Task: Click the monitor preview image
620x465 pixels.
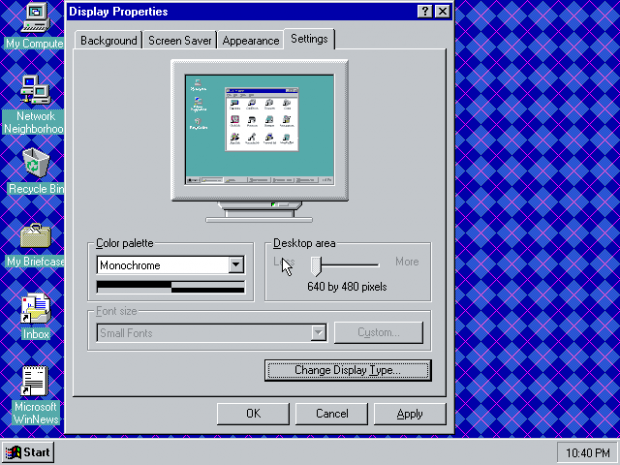Action: [x=259, y=141]
